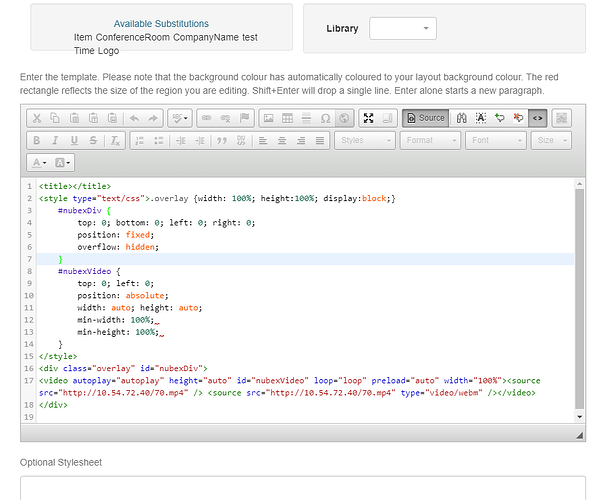
Task: Open the background color dropdown
Action: click(63, 163)
